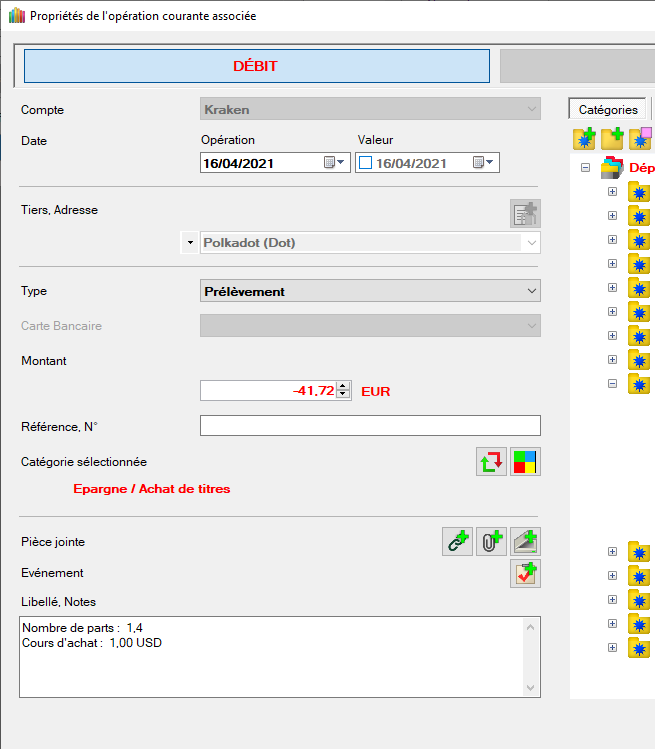Switch to the Catégories tab
This screenshot has height=749, width=655.
tap(608, 110)
